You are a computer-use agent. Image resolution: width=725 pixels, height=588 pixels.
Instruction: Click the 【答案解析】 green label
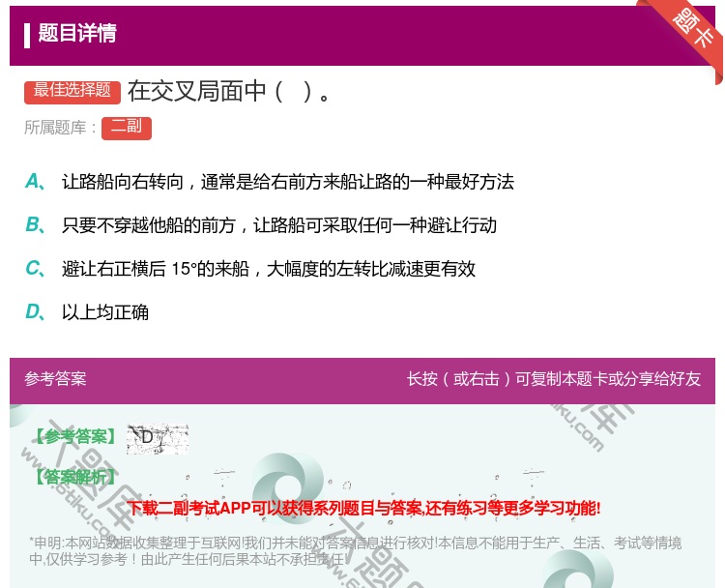point(75,477)
